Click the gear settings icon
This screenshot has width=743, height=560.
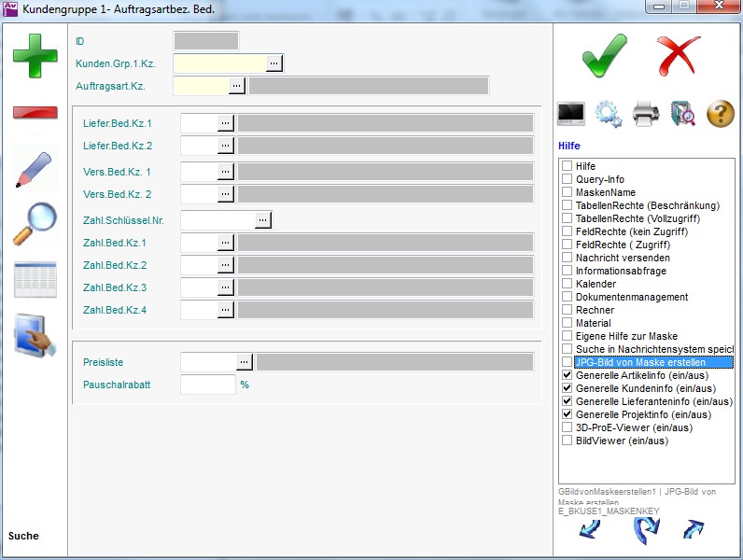[x=609, y=114]
